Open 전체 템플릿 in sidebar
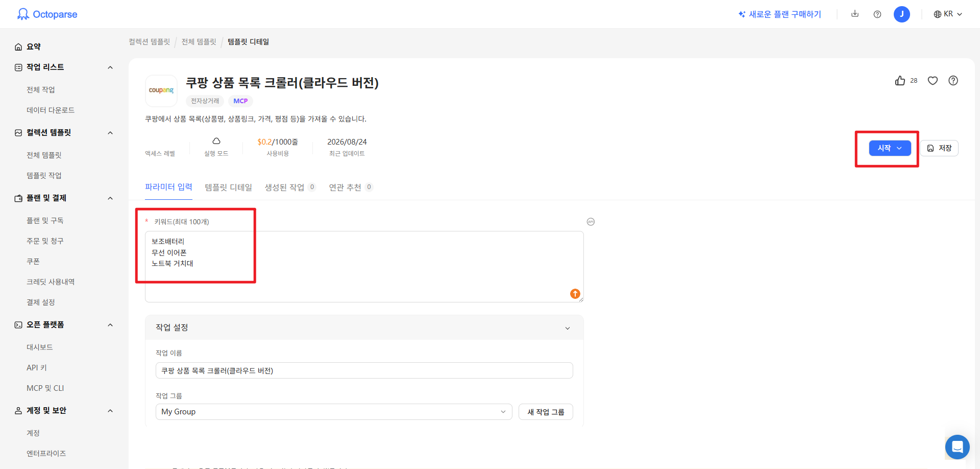 (x=44, y=155)
